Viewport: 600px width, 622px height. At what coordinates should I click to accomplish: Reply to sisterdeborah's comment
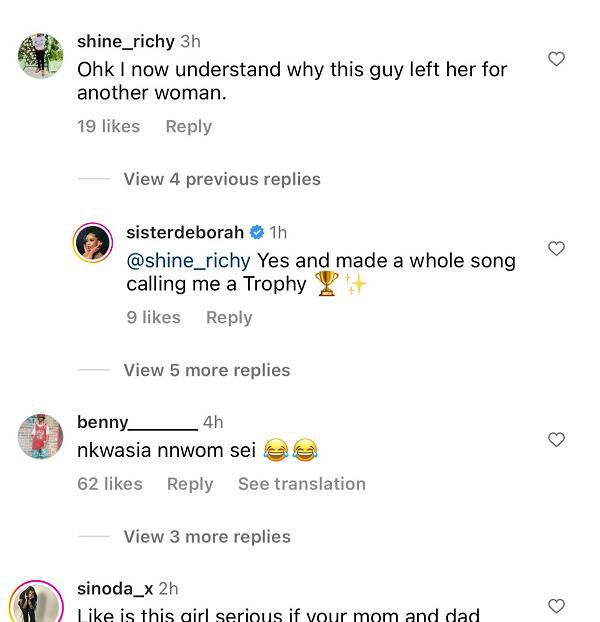pos(228,317)
